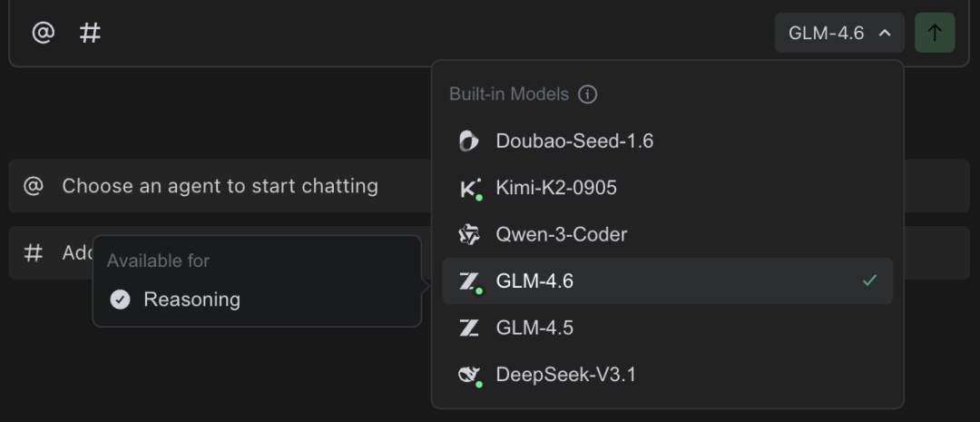Click the Reasoning label in tooltip
The height and width of the screenshot is (422, 980).
tap(191, 299)
